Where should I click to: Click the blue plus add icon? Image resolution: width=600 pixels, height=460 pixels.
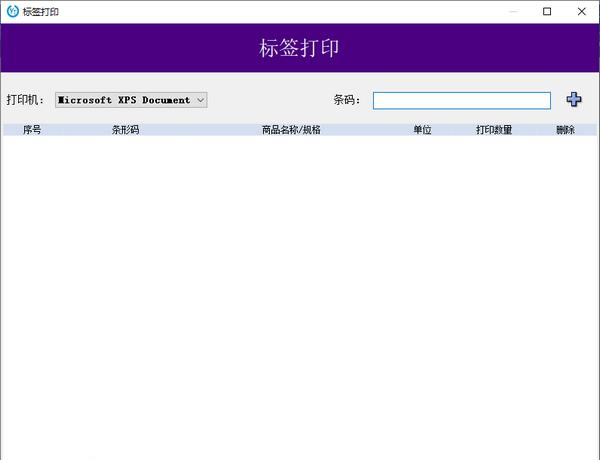(x=574, y=100)
